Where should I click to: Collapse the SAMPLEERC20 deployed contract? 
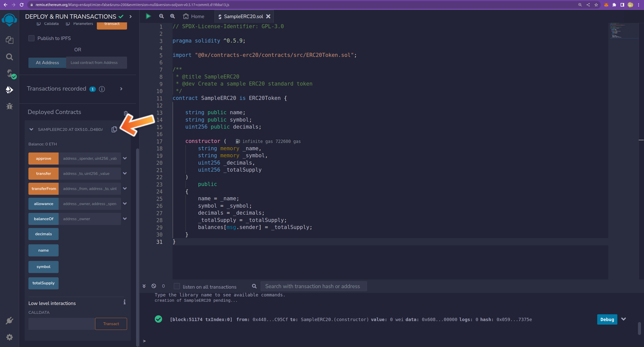pos(31,129)
